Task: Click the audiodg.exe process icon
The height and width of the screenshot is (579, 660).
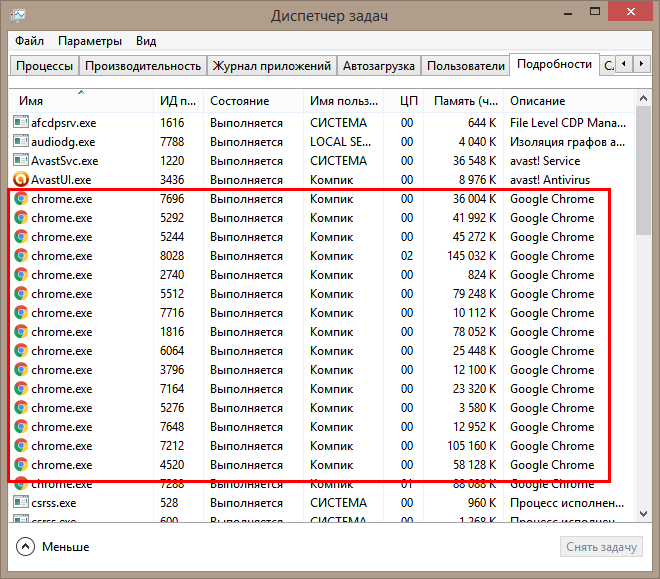Action: tap(21, 141)
